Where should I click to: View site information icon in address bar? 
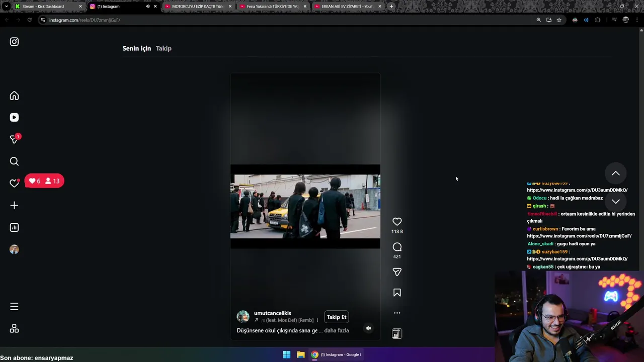[x=43, y=20]
